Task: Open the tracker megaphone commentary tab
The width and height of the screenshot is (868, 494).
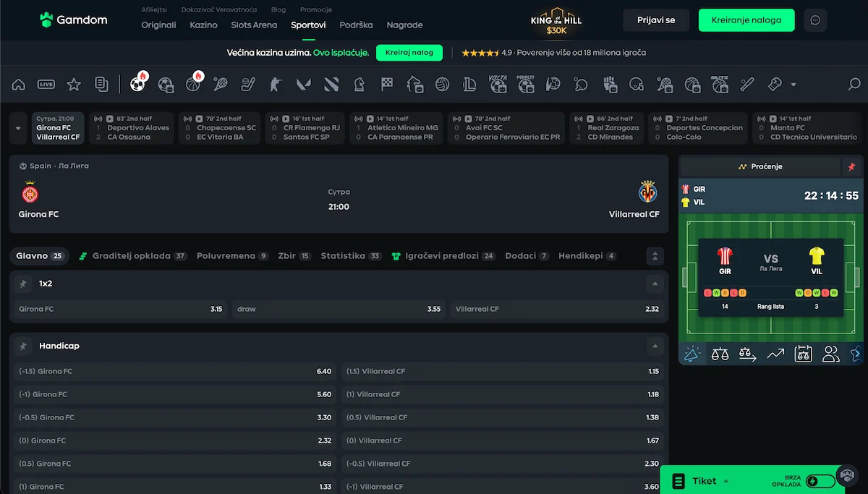Action: [692, 354]
